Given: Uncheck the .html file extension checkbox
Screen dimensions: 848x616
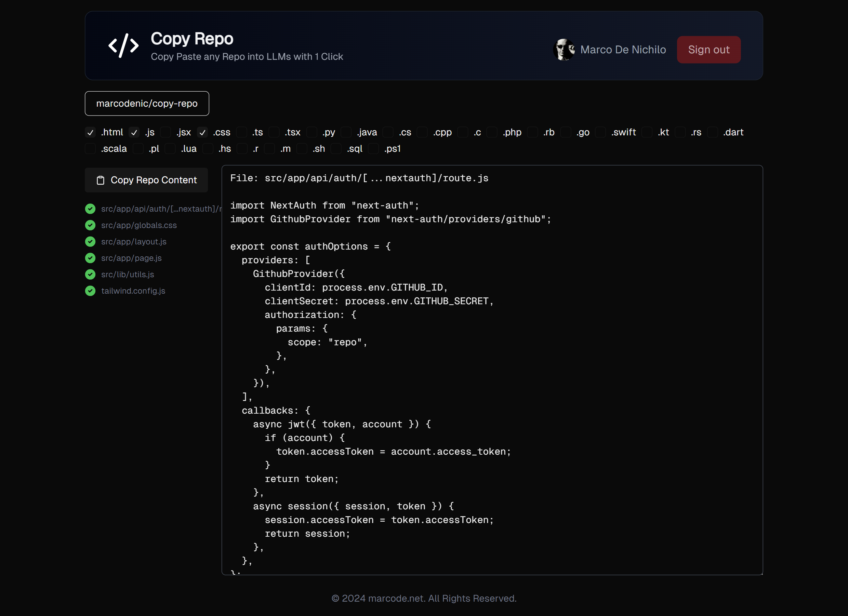Looking at the screenshot, I should pyautogui.click(x=90, y=132).
